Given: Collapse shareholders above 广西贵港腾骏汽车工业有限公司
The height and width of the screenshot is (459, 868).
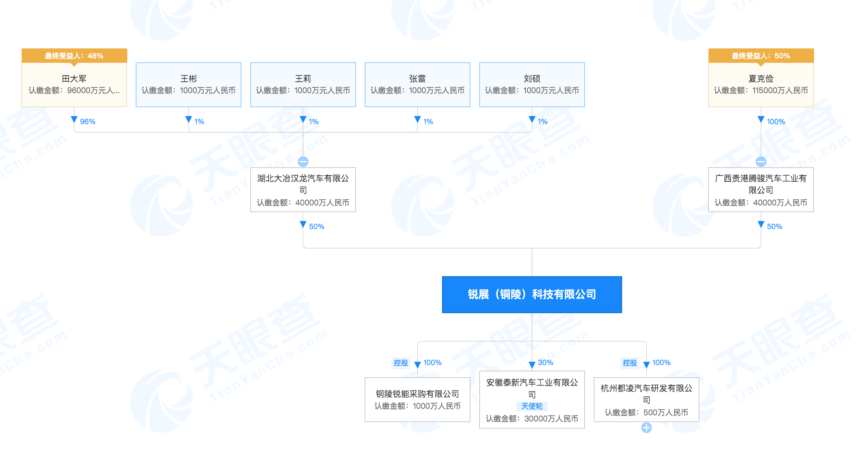Looking at the screenshot, I should click(761, 162).
